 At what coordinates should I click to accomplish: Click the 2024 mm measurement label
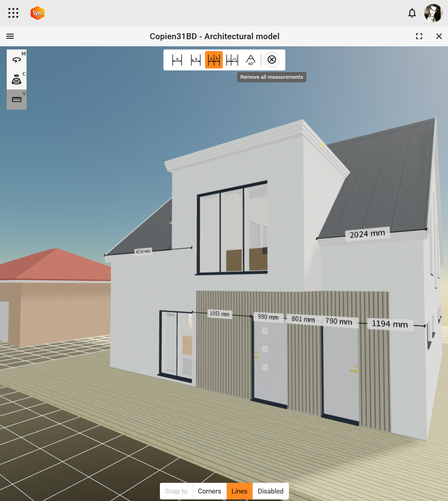coord(367,234)
